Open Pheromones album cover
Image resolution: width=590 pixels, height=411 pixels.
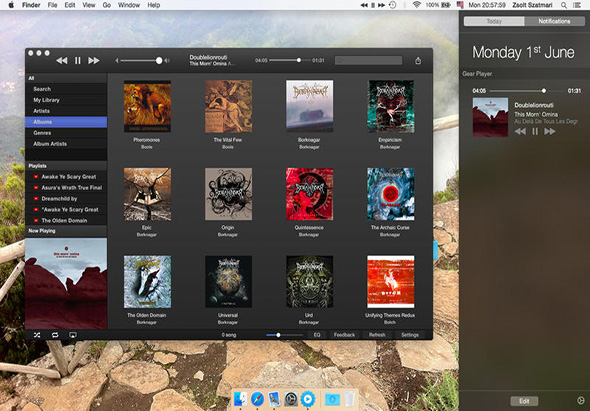click(147, 106)
